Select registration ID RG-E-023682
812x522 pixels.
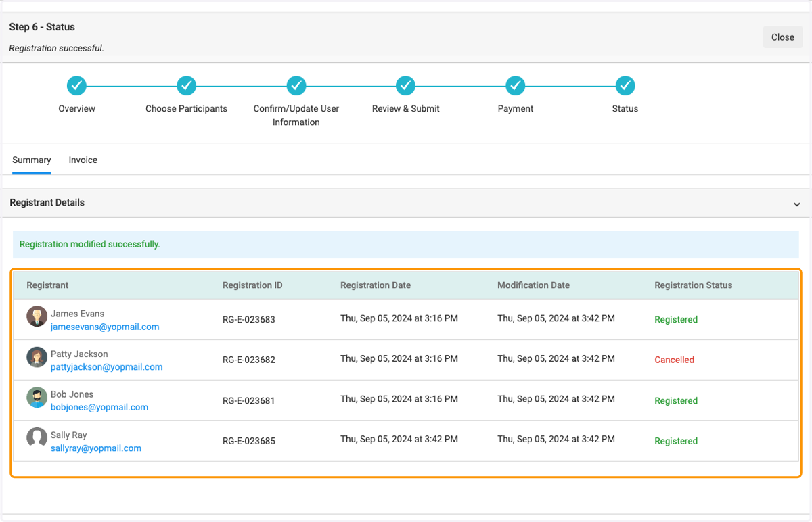[x=249, y=360]
